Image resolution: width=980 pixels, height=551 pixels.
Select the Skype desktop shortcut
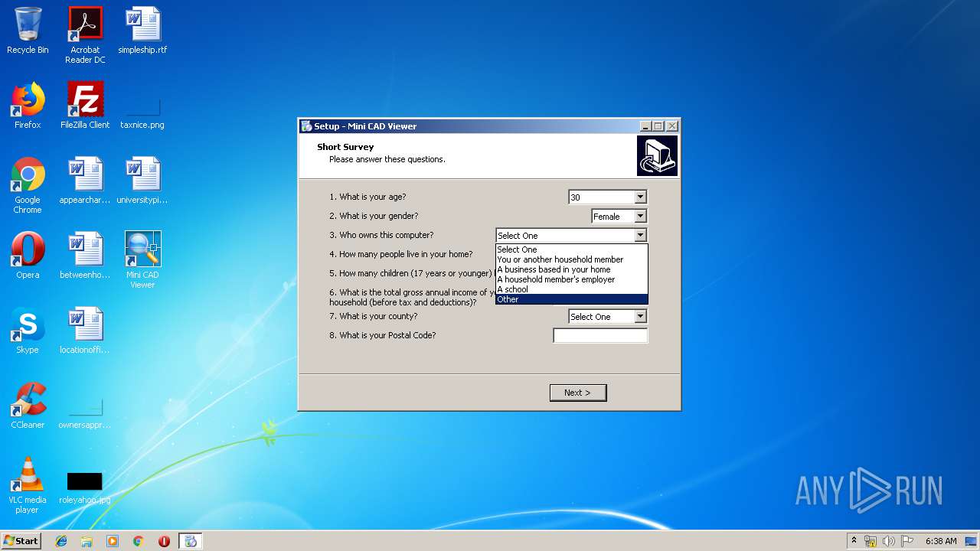tap(28, 331)
